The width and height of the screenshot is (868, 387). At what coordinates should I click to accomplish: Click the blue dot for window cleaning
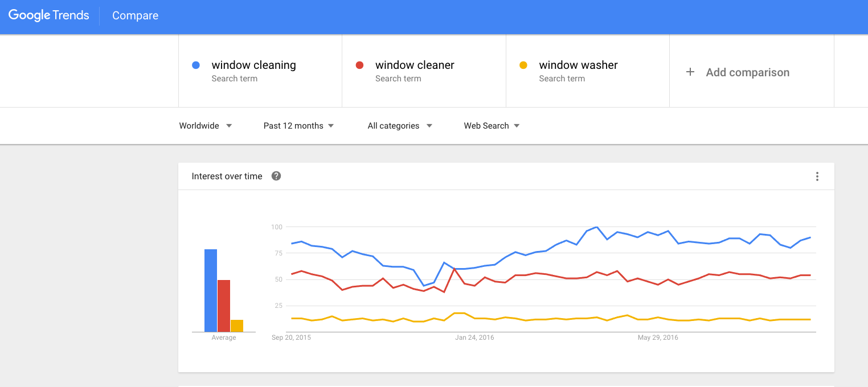pyautogui.click(x=196, y=65)
